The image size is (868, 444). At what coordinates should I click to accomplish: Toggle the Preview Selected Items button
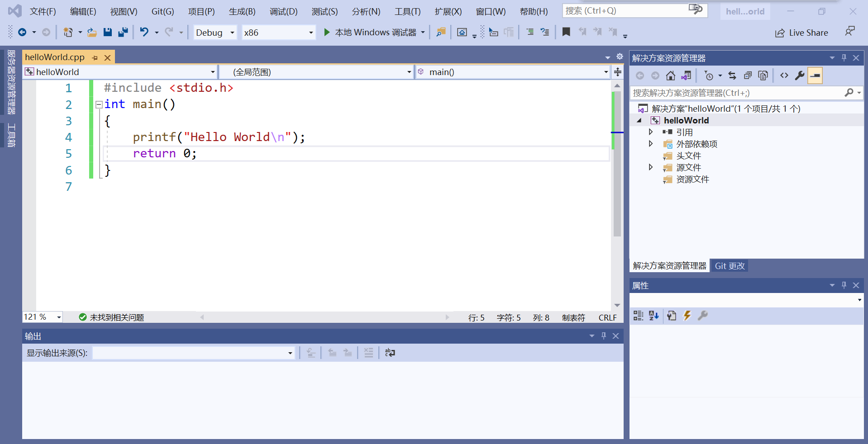[x=815, y=75]
